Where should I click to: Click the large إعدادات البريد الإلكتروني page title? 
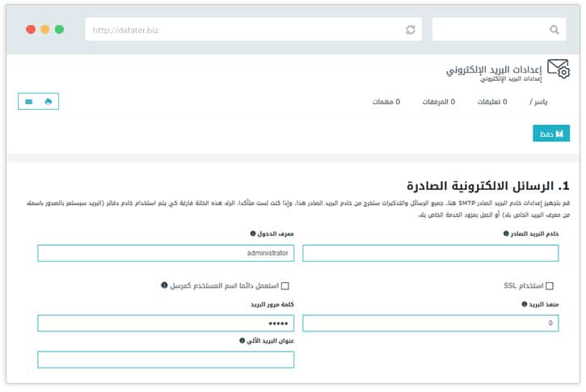tap(494, 70)
